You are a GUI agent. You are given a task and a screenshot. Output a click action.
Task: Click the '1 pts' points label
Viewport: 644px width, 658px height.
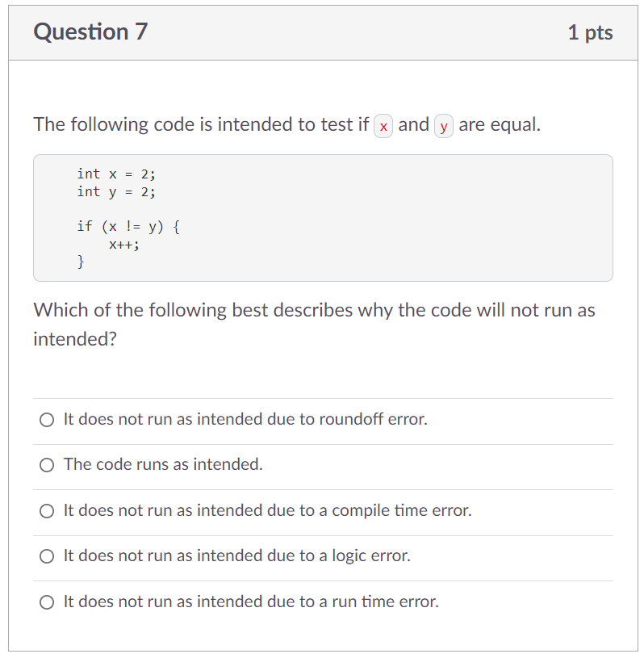pos(590,33)
